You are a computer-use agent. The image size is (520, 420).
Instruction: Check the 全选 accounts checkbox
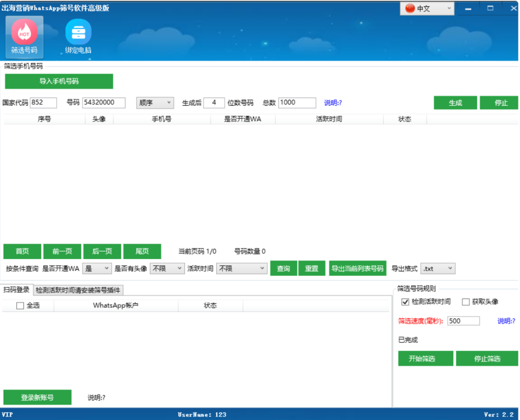[x=20, y=306]
